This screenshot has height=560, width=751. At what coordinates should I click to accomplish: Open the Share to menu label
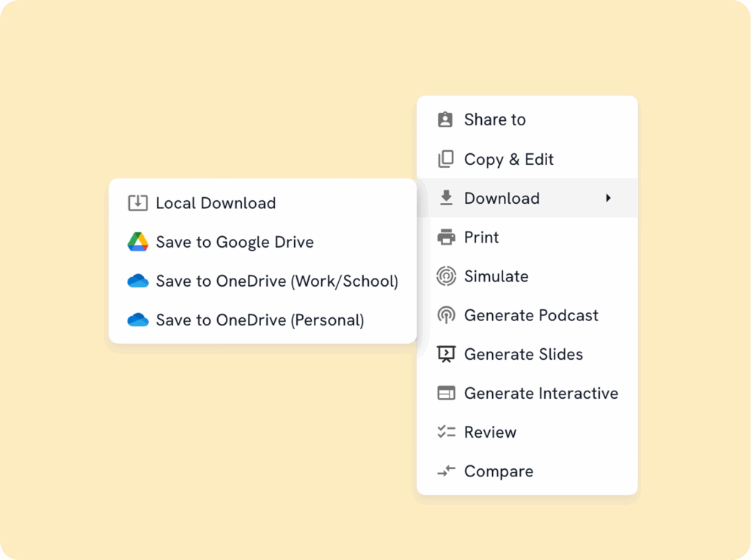(x=494, y=119)
